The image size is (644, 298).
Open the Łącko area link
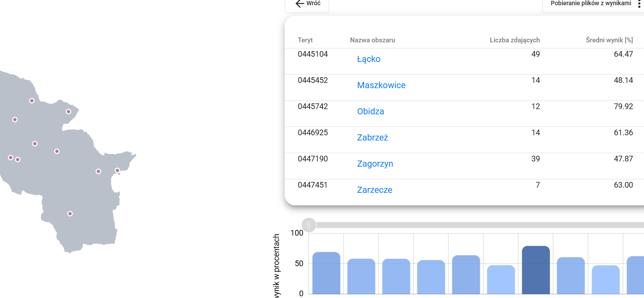tap(368, 59)
